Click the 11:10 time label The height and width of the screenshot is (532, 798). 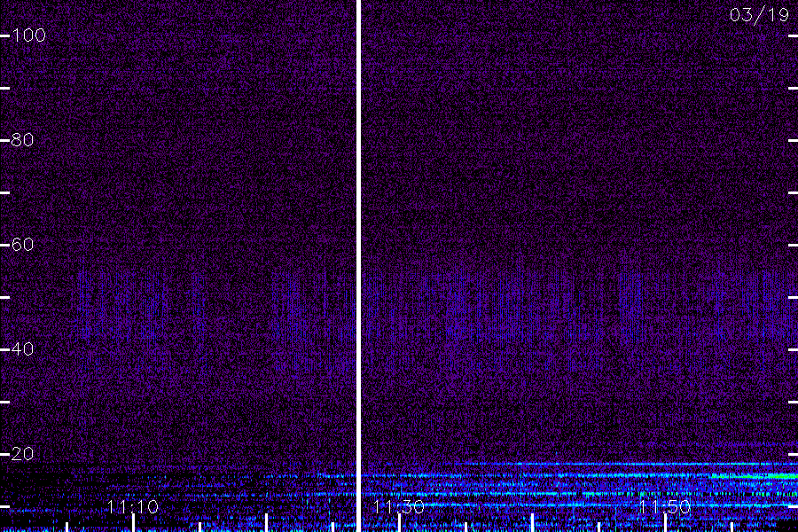point(133,507)
